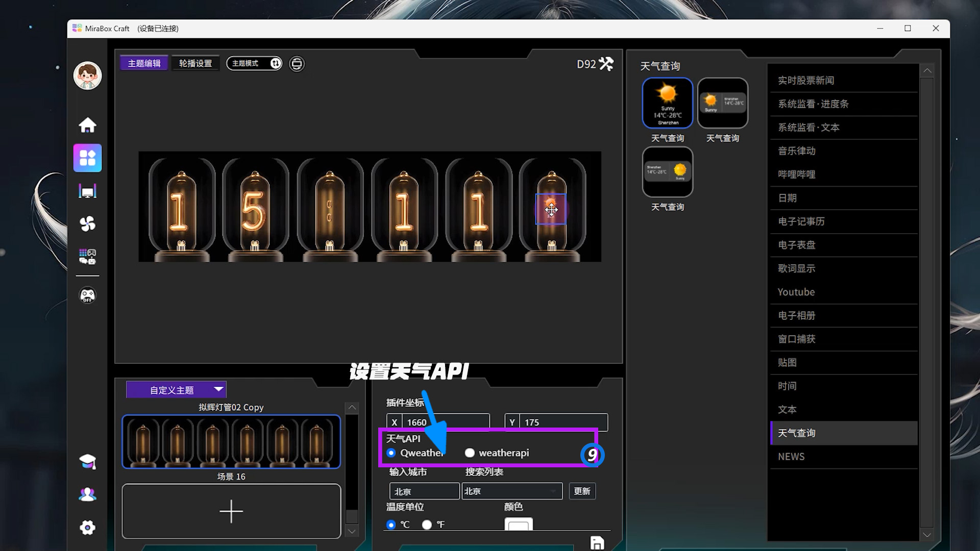The height and width of the screenshot is (551, 980).
Task: Click the fan control icon in sidebar
Action: pyautogui.click(x=87, y=223)
